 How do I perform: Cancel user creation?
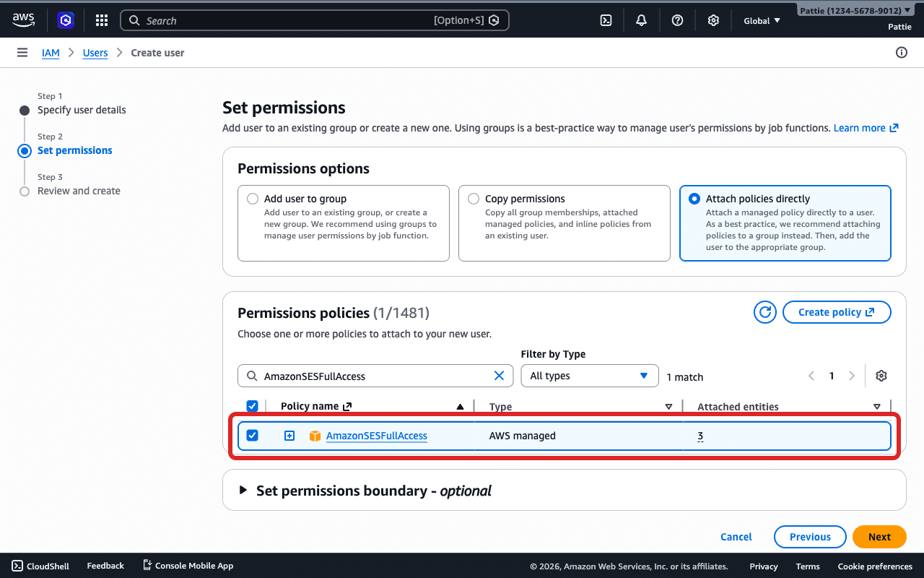point(736,537)
